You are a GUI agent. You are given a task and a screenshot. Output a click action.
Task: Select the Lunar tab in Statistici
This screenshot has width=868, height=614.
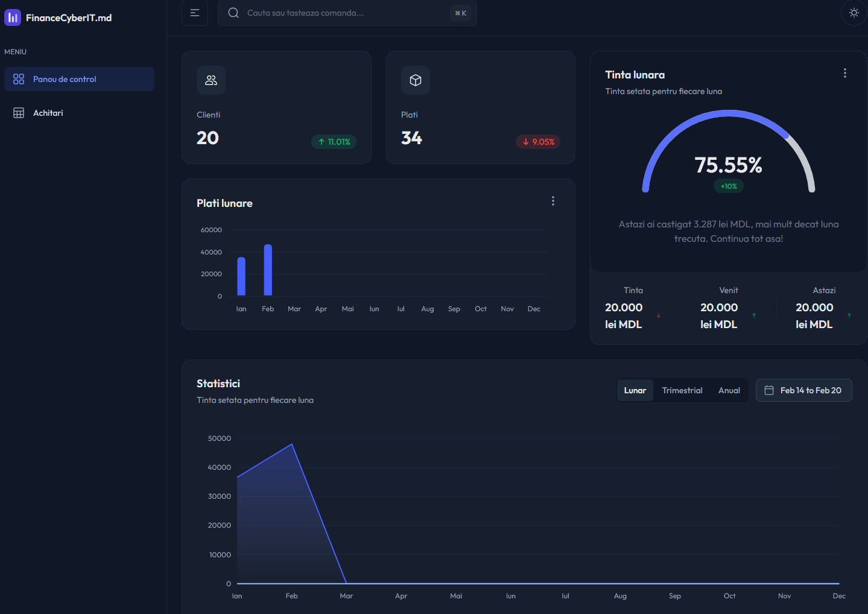click(x=635, y=390)
